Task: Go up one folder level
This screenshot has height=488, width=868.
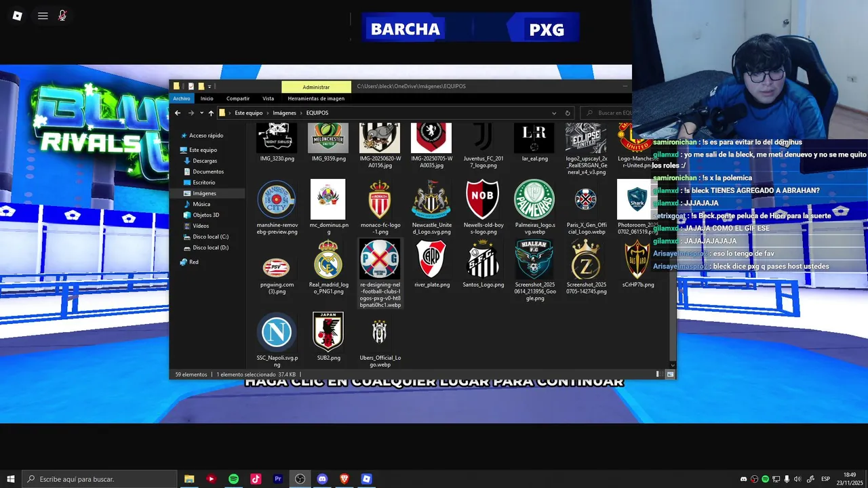Action: click(211, 113)
